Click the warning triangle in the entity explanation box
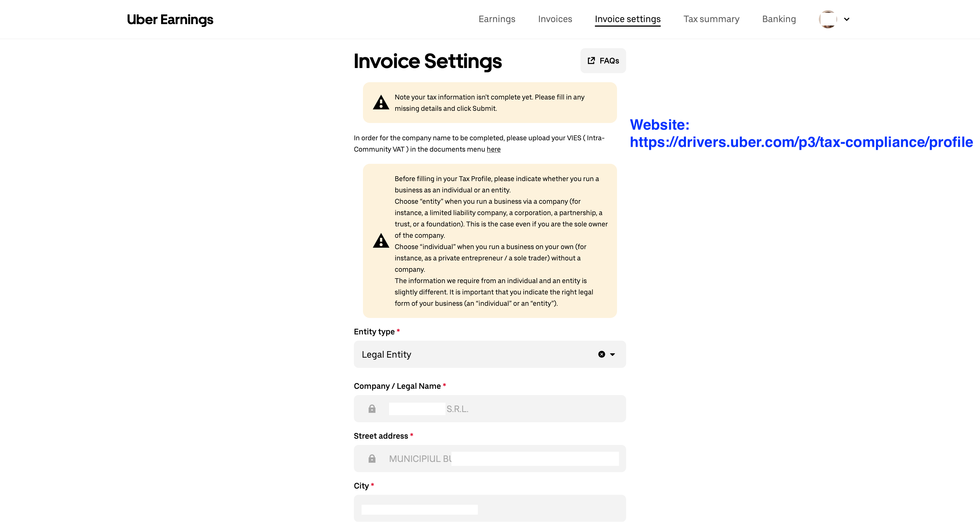This screenshot has width=980, height=522. tap(381, 241)
